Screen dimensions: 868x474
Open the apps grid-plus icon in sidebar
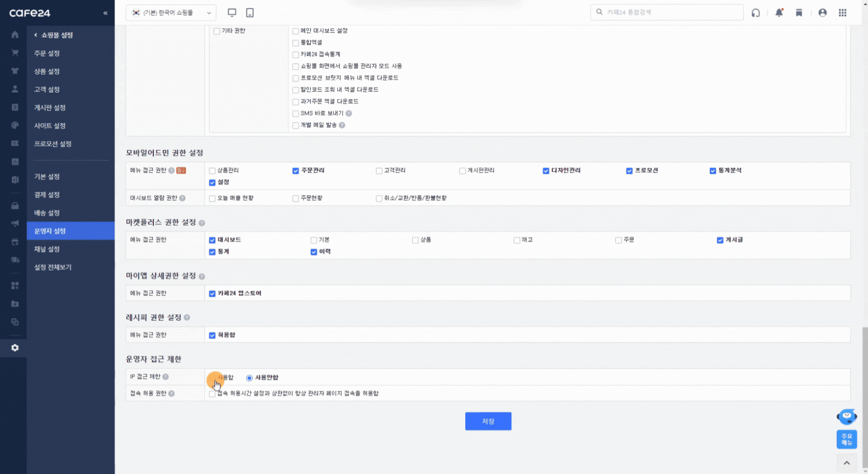click(x=15, y=286)
